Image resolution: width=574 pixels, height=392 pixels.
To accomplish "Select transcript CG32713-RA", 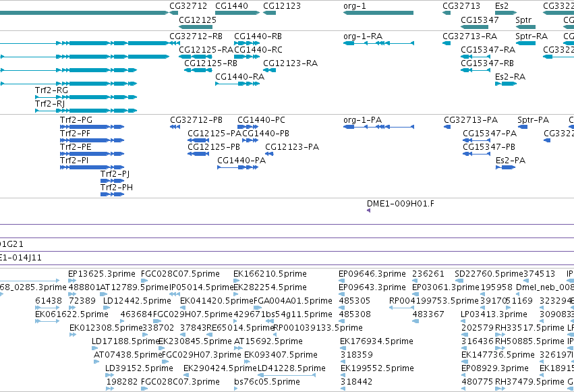I will click(469, 36).
